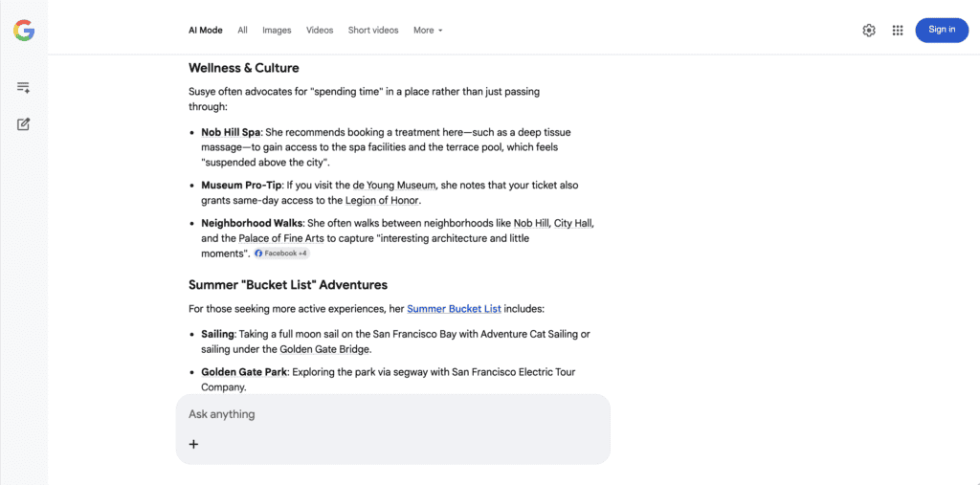Open the settings gear
The height and width of the screenshot is (485, 980).
[x=869, y=30]
